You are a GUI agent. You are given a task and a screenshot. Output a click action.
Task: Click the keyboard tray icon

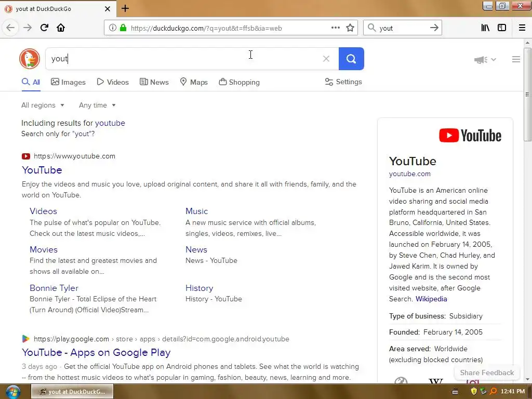click(455, 392)
